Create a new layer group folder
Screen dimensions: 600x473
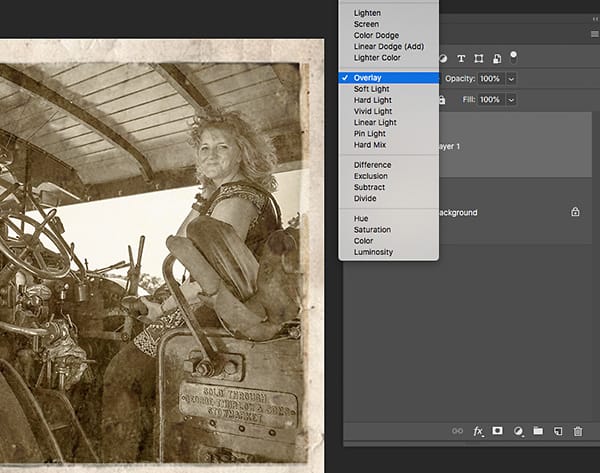point(537,431)
